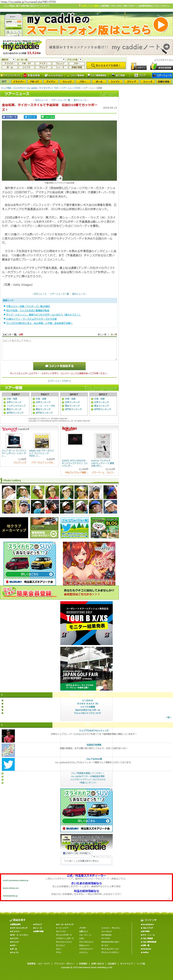
Task: Click the first Photo Gallery thumbnail
Action: pos(8,492)
